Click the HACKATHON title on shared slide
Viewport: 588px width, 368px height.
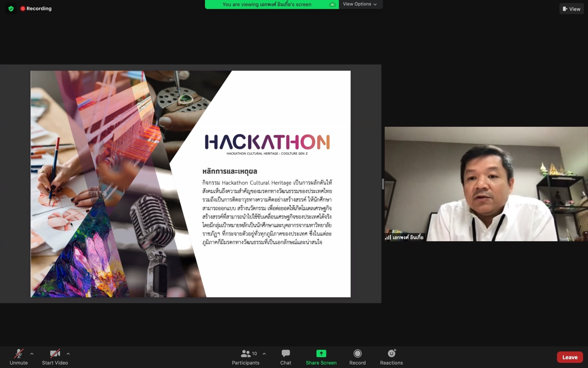click(x=267, y=142)
